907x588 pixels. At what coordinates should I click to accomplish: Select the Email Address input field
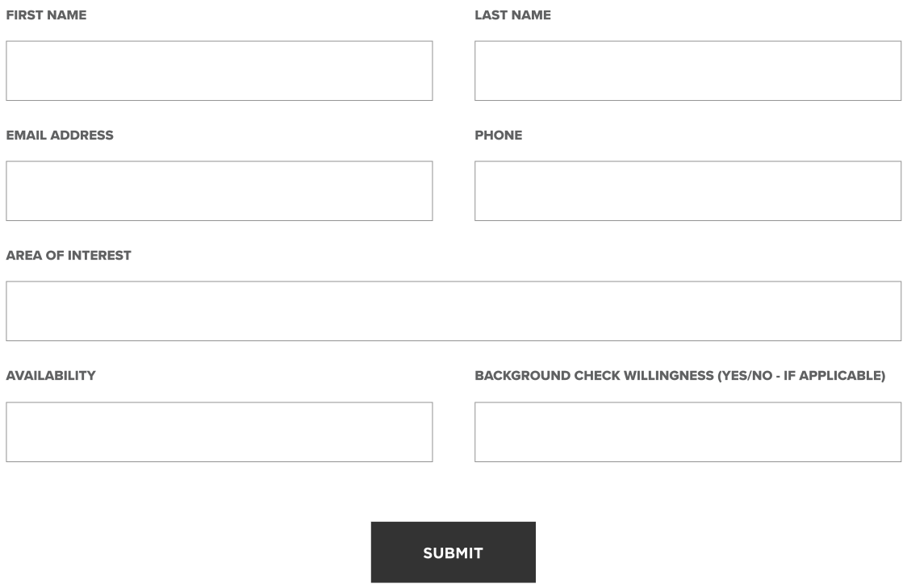point(219,191)
